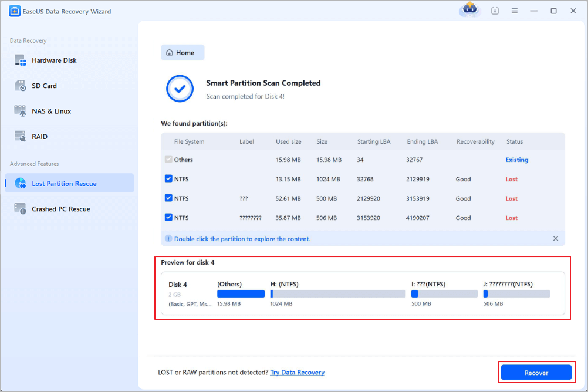Click the blue usage bar of the Others partition
588x392 pixels.
pyautogui.click(x=241, y=293)
